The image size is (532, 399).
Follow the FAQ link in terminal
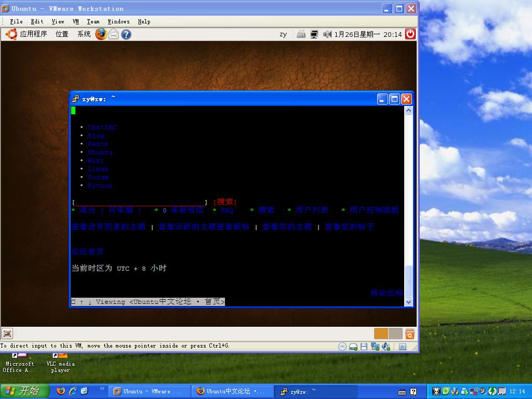click(x=227, y=210)
